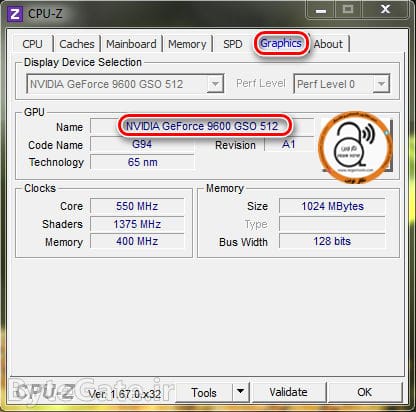The width and height of the screenshot is (416, 412).
Task: Open the Tools button dropdown arrow
Action: pyautogui.click(x=240, y=392)
